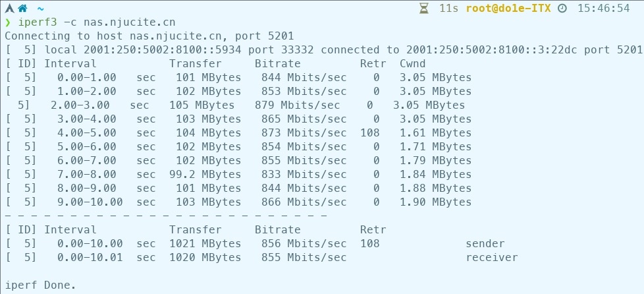Screen dimensions: 644x294
Task: Click the home folder icon
Action: 23,8
